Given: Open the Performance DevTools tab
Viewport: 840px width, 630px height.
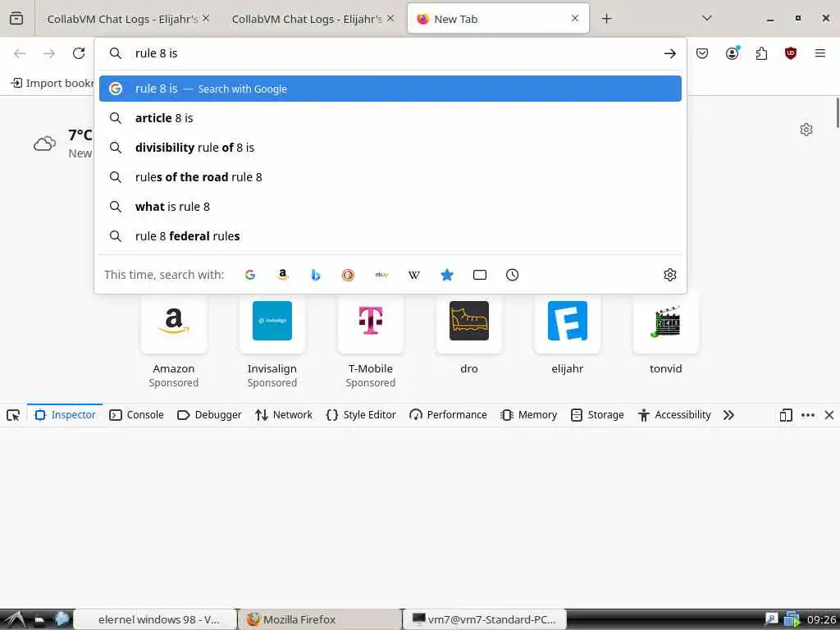Looking at the screenshot, I should 449,415.
